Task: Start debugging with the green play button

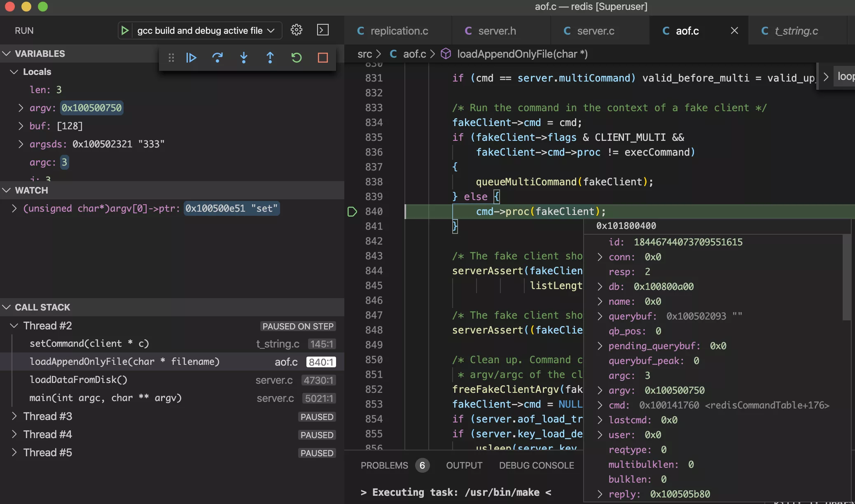Action: [x=125, y=30]
